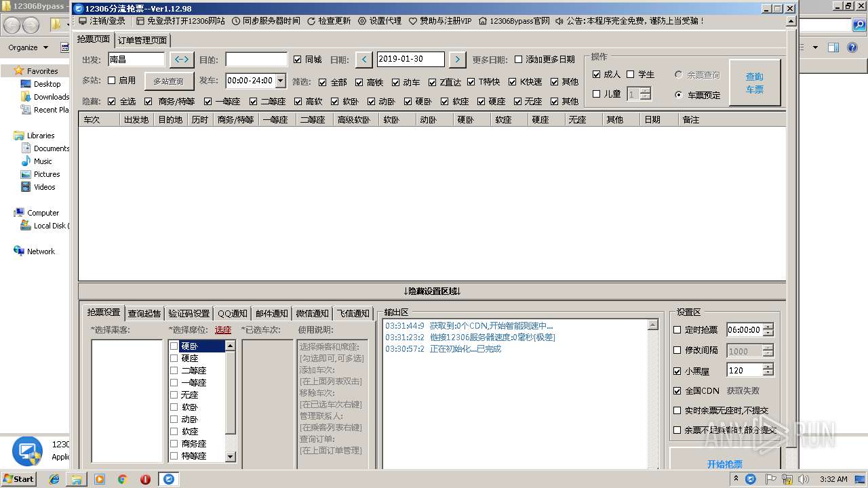Open the Opera taskbar icon
This screenshot has height=488, width=868.
(145, 479)
